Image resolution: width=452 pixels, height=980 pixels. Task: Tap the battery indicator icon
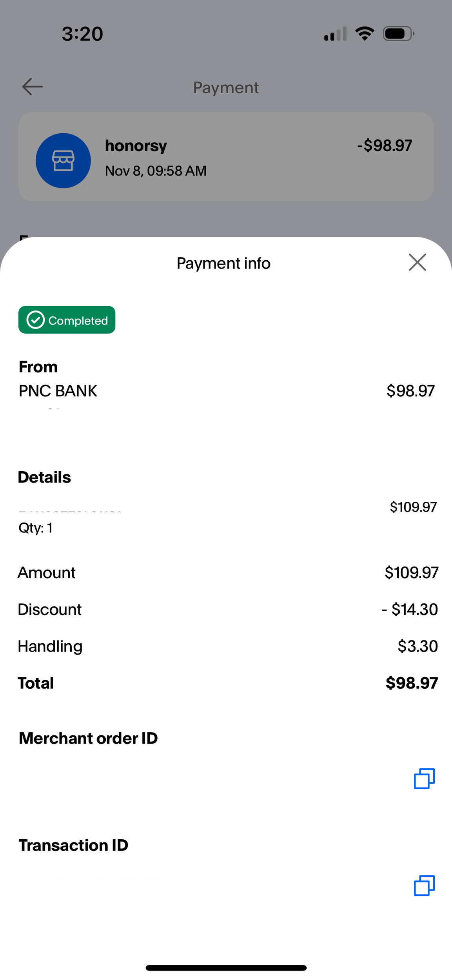[398, 34]
